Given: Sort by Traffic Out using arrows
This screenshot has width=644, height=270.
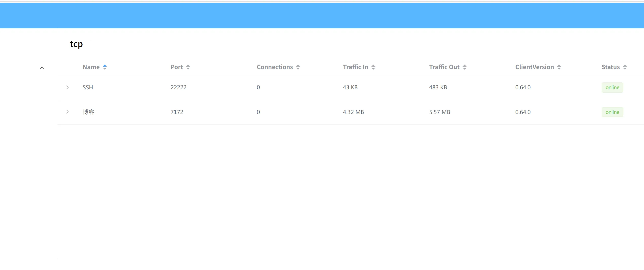Looking at the screenshot, I should (465, 67).
